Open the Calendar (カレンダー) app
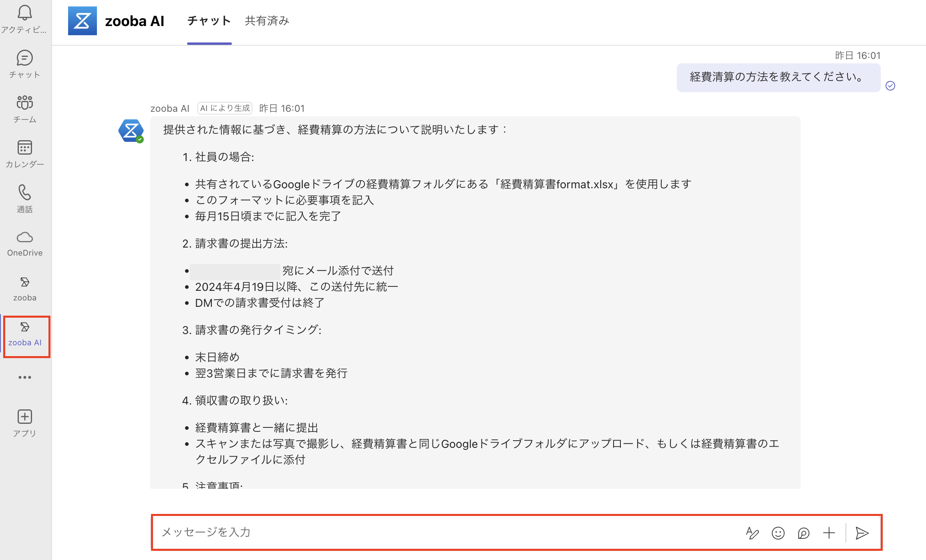This screenshot has height=560, width=926. coord(24,154)
